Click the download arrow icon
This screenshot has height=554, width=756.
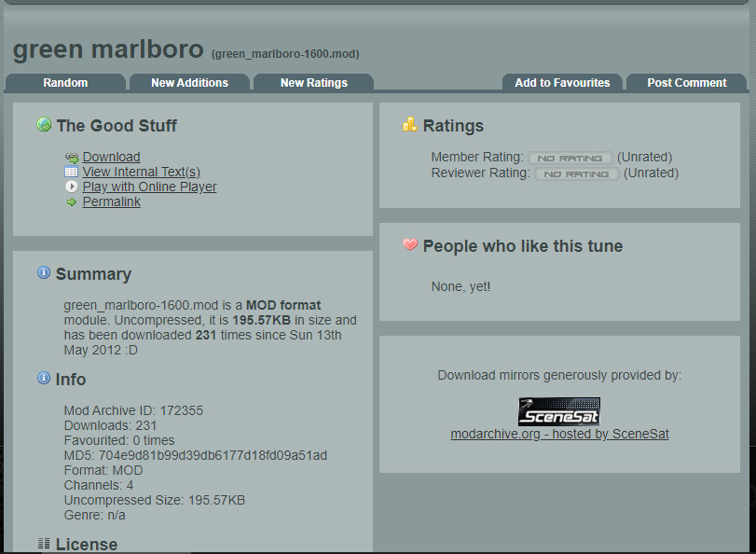tap(72, 158)
